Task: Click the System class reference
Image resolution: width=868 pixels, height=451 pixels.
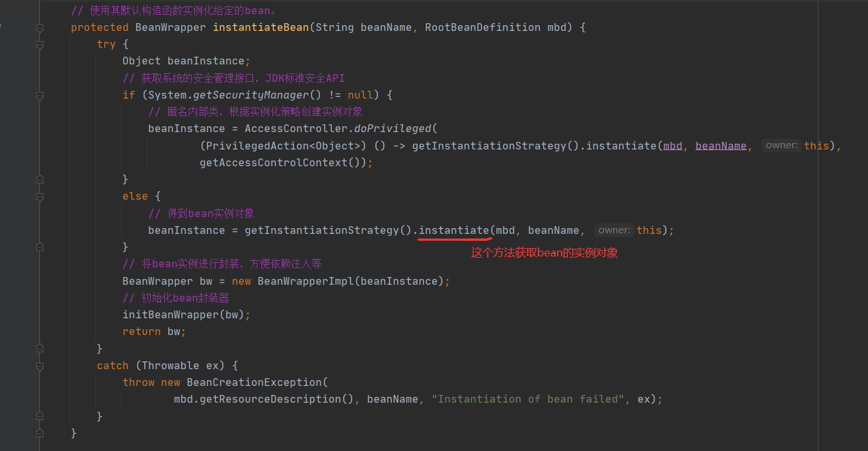Action: (167, 95)
